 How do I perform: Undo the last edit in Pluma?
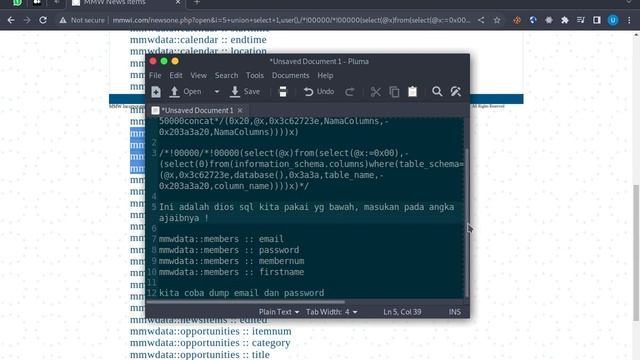pos(319,92)
